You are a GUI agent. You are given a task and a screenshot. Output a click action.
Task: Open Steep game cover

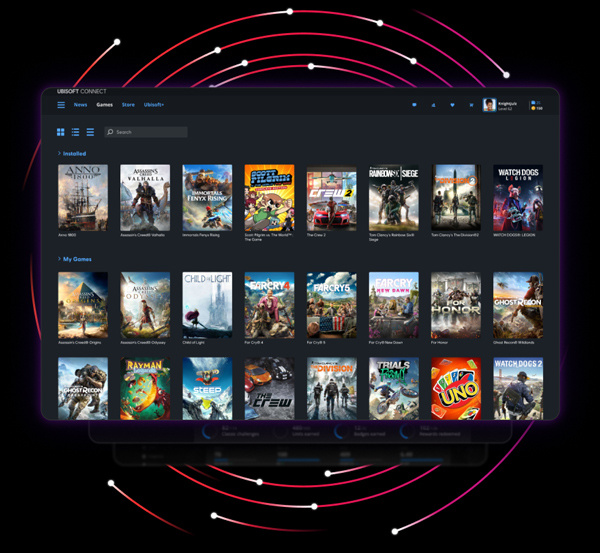click(207, 388)
